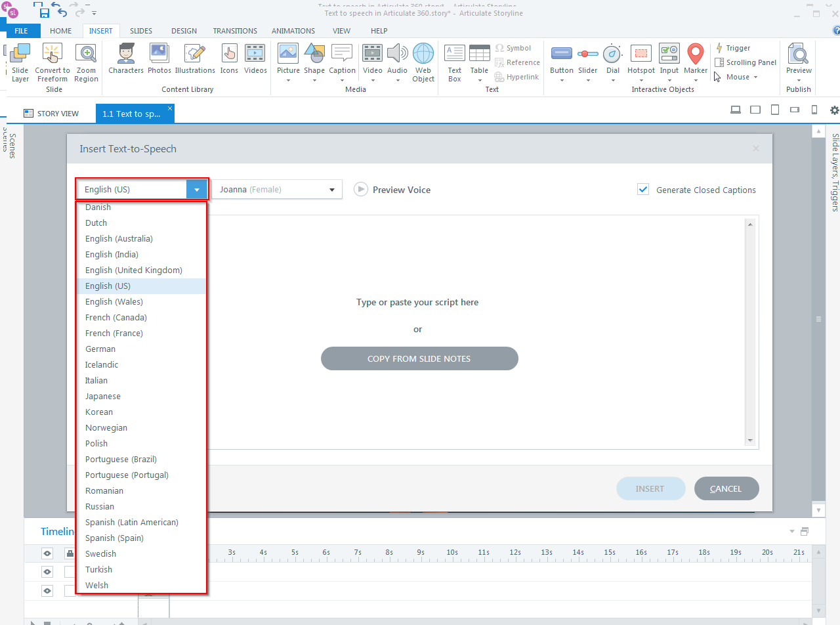Uncheck Generate Closed Captions checkbox
The height and width of the screenshot is (625, 840).
pos(643,190)
